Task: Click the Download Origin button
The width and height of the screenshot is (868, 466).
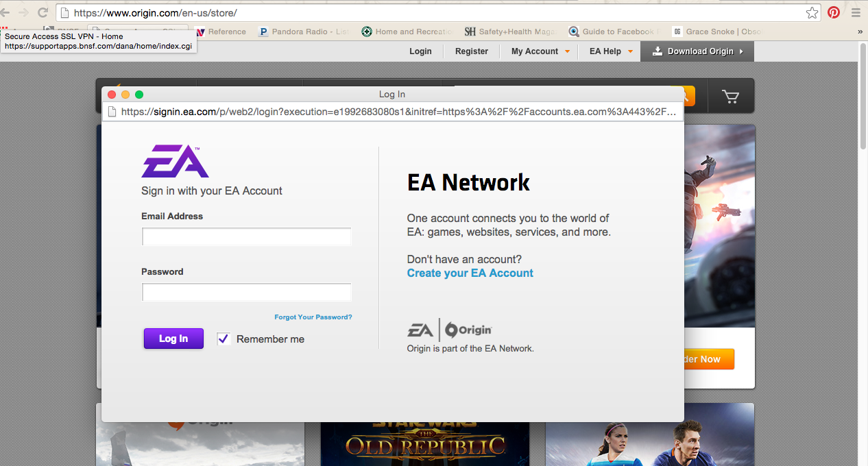Action: (697, 51)
